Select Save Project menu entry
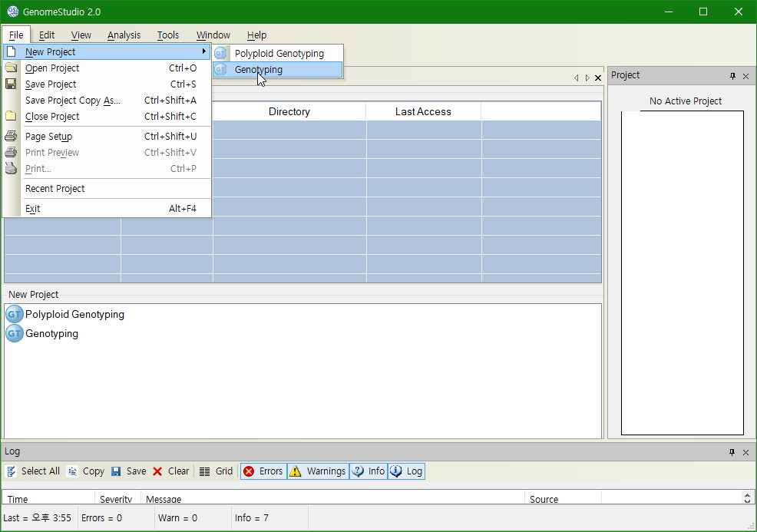The image size is (757, 532). pos(107,84)
